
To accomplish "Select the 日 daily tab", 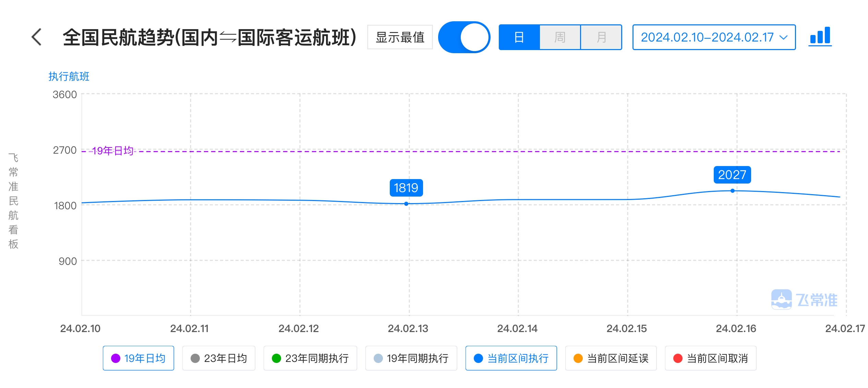I will pos(519,37).
